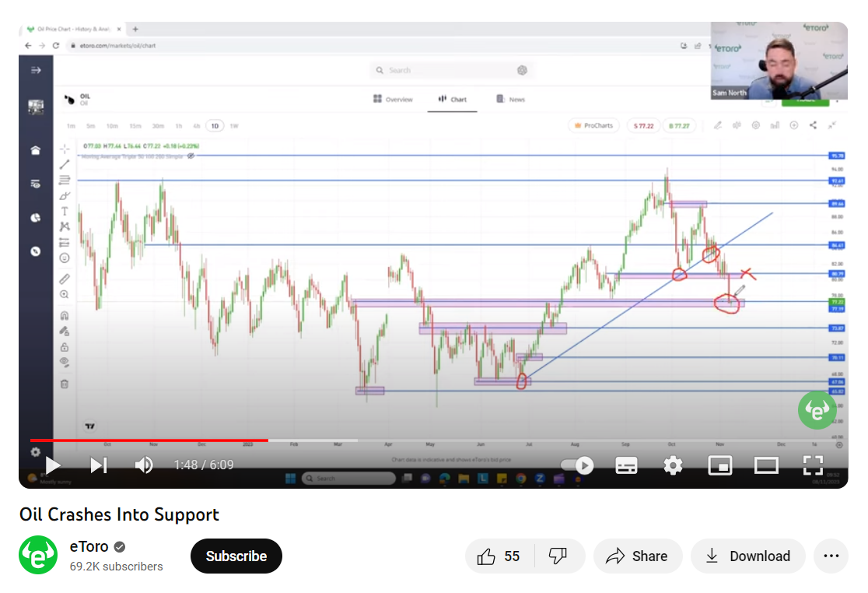Switch to miniplayer mode

tap(719, 465)
